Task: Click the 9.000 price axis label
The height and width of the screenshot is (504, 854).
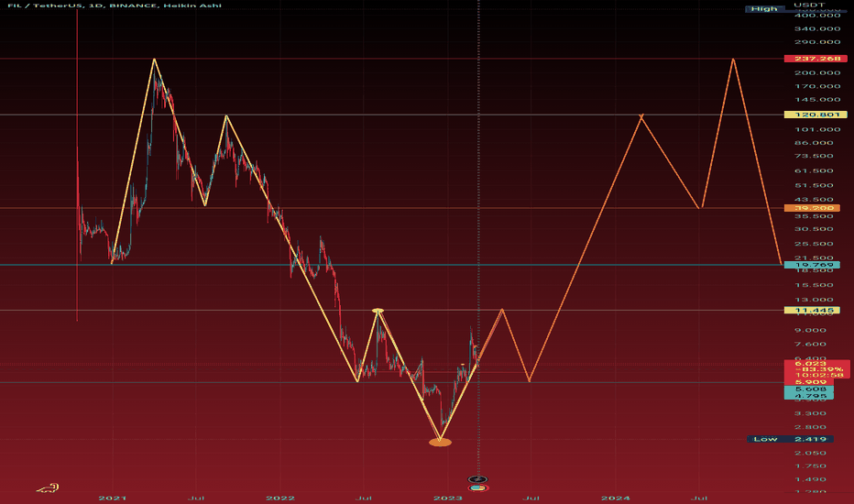Action: (x=810, y=330)
